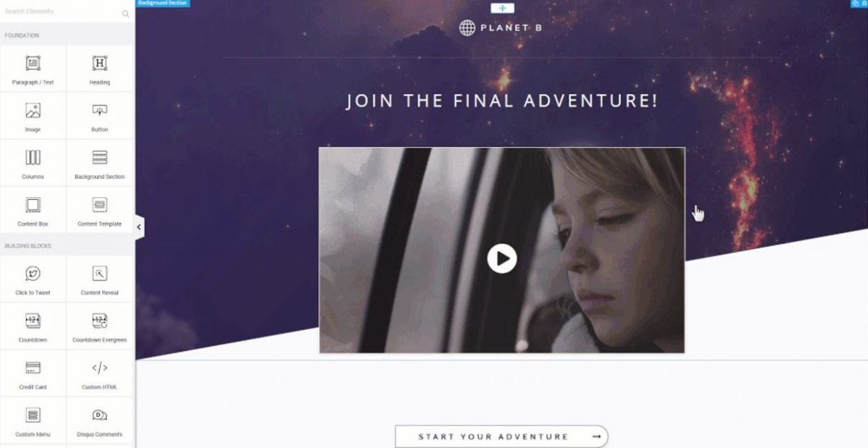Select the Paragraph / Text element
Image resolution: width=868 pixels, height=448 pixels.
pos(33,69)
